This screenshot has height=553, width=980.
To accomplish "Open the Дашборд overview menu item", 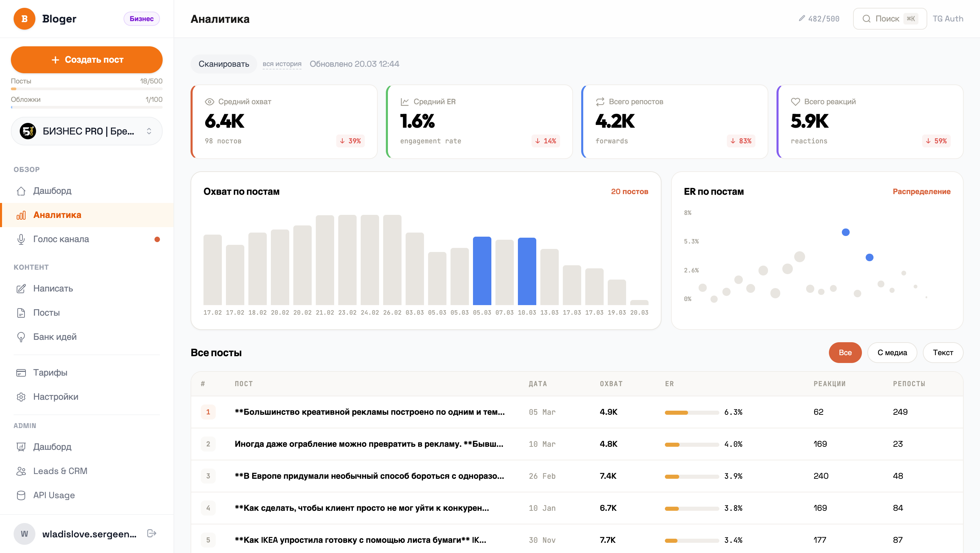I will pos(52,191).
